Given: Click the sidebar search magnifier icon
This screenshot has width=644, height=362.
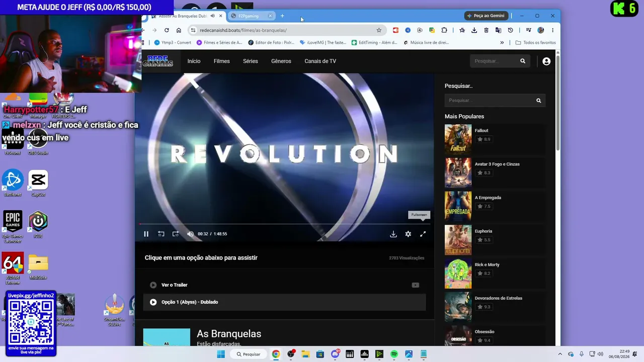Looking at the screenshot, I should 538,101.
